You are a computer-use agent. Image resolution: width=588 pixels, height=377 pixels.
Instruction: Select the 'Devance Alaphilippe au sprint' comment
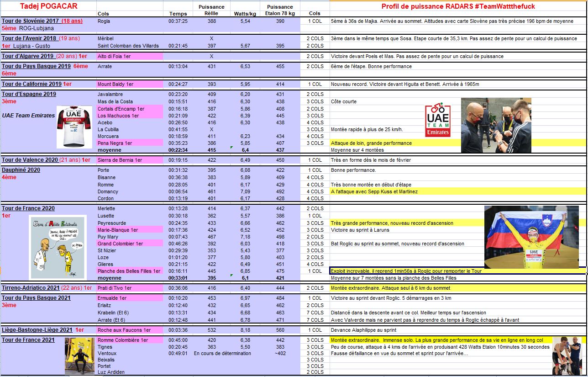(x=363, y=330)
